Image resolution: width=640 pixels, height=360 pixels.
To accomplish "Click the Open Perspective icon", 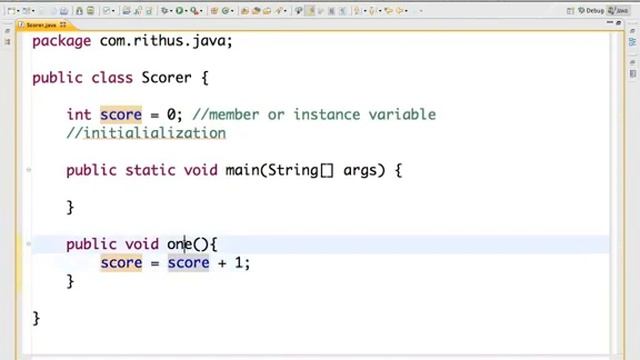I will [x=570, y=11].
